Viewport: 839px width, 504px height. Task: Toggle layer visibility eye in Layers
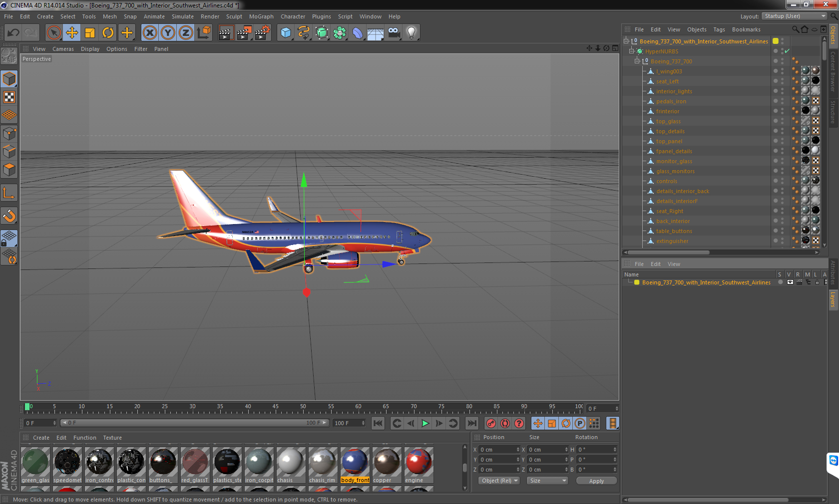pyautogui.click(x=790, y=282)
